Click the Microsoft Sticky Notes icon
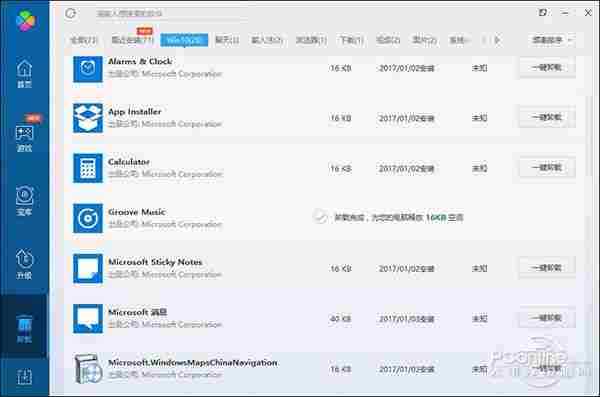 click(x=88, y=268)
